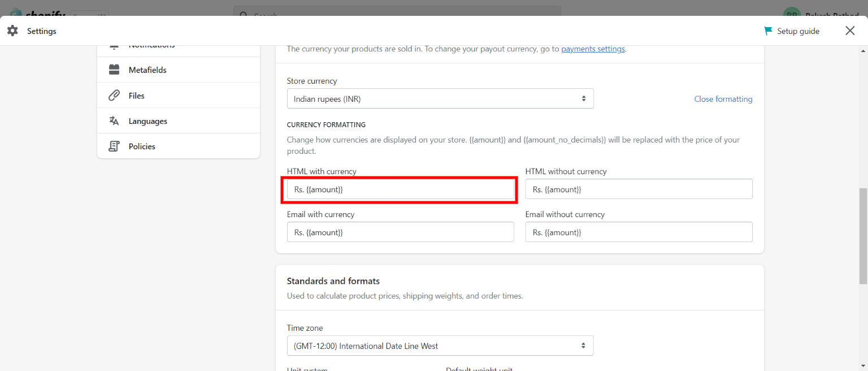This screenshot has height=371, width=868.
Task: Click the Email with currency field
Action: click(x=400, y=232)
